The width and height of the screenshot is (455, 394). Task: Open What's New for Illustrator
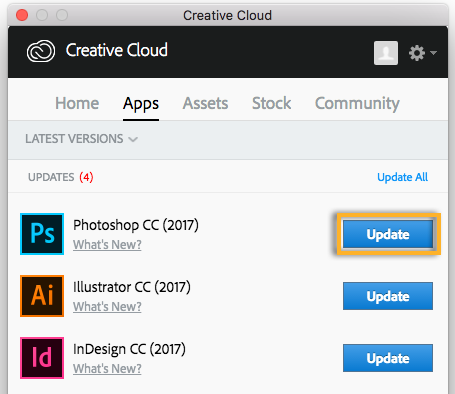[107, 307]
